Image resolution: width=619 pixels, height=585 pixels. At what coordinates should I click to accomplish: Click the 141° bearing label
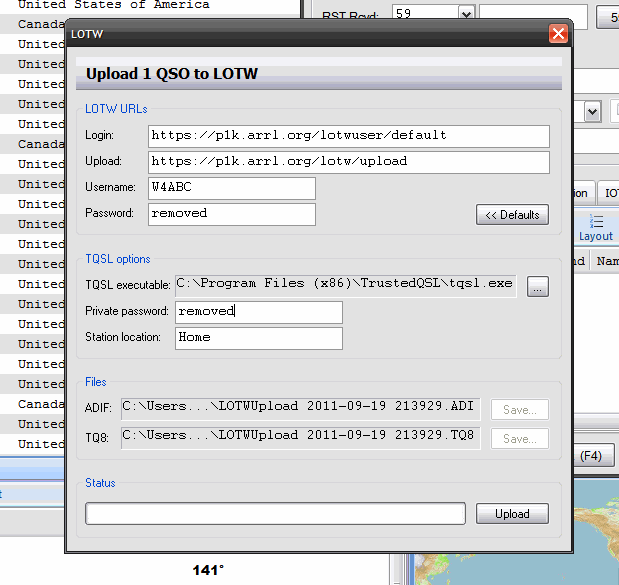[x=208, y=570]
